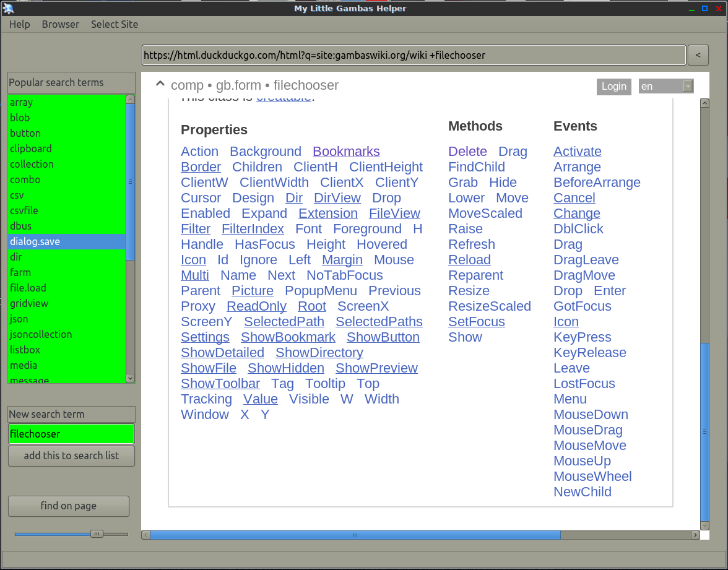The image size is (728, 570).
Task: Click the zoom slider handle
Action: pos(97,533)
